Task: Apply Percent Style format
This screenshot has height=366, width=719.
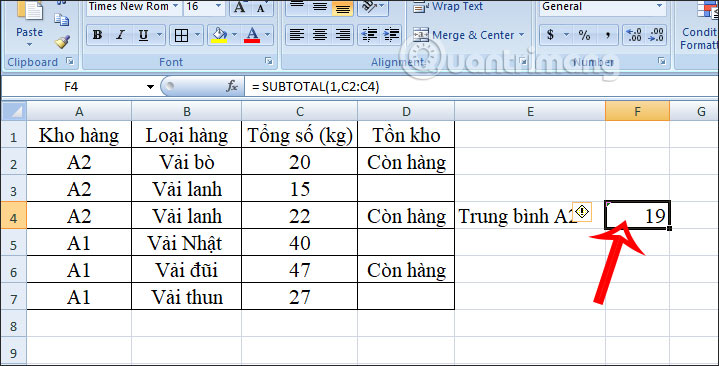Action: click(584, 35)
